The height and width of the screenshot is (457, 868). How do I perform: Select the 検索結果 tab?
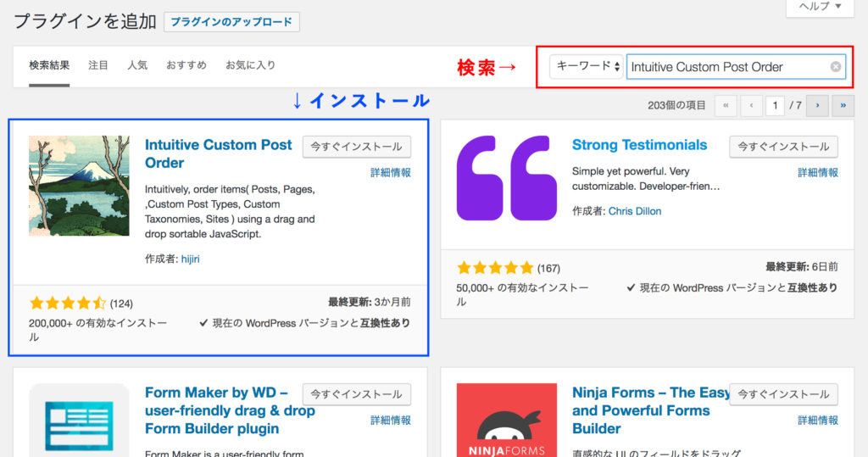click(x=49, y=65)
